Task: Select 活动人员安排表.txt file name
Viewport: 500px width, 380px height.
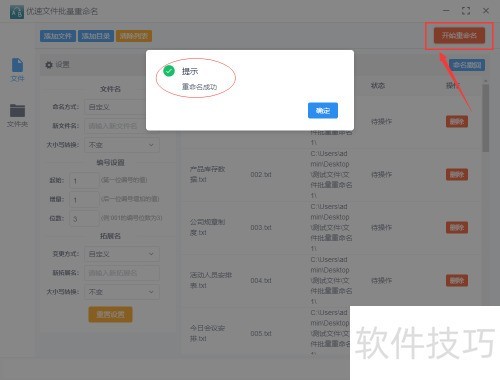Action: click(x=211, y=280)
